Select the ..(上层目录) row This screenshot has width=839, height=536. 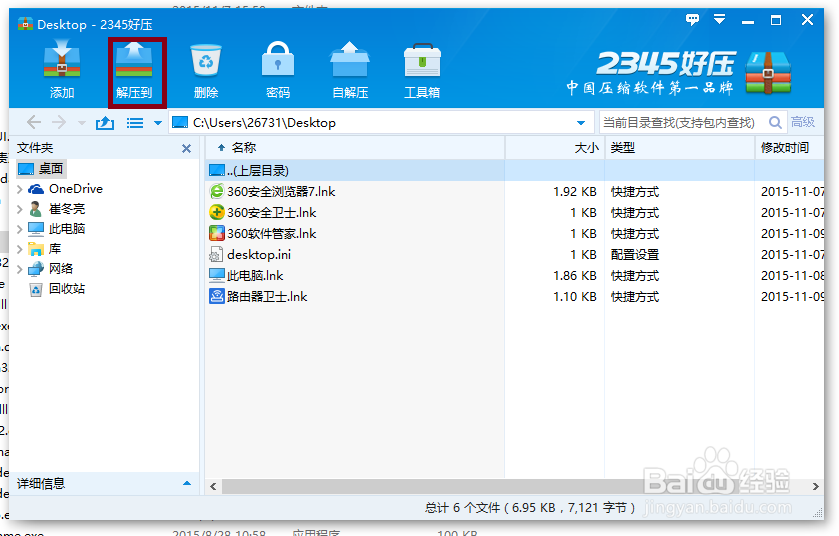click(x=515, y=171)
